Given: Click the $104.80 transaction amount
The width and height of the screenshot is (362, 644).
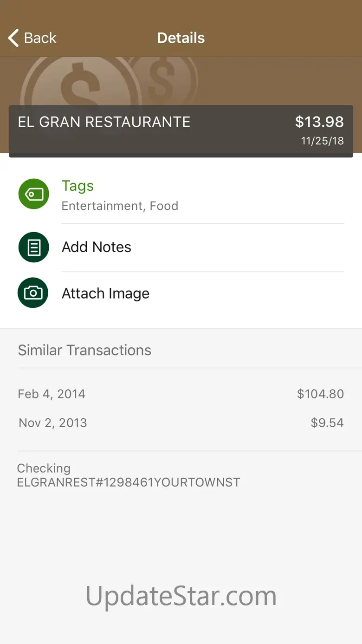Looking at the screenshot, I should point(320,394).
